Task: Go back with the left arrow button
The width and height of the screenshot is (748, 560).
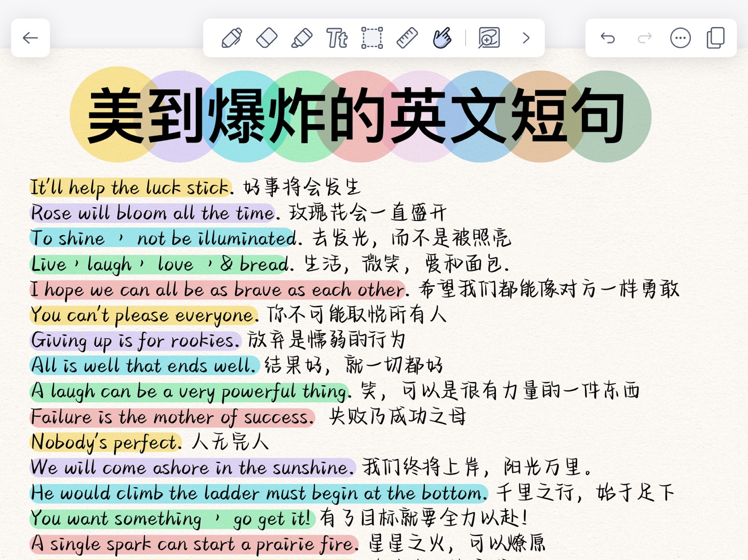Action: (31, 38)
